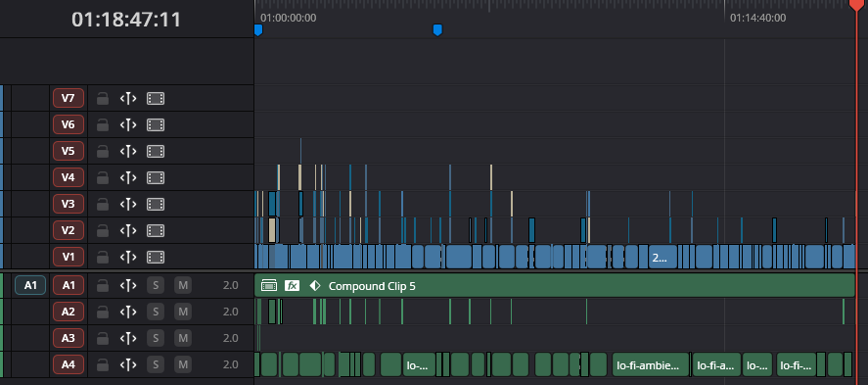This screenshot has height=385, width=868.
Task: Select the V7 destination control
Action: click(69, 99)
